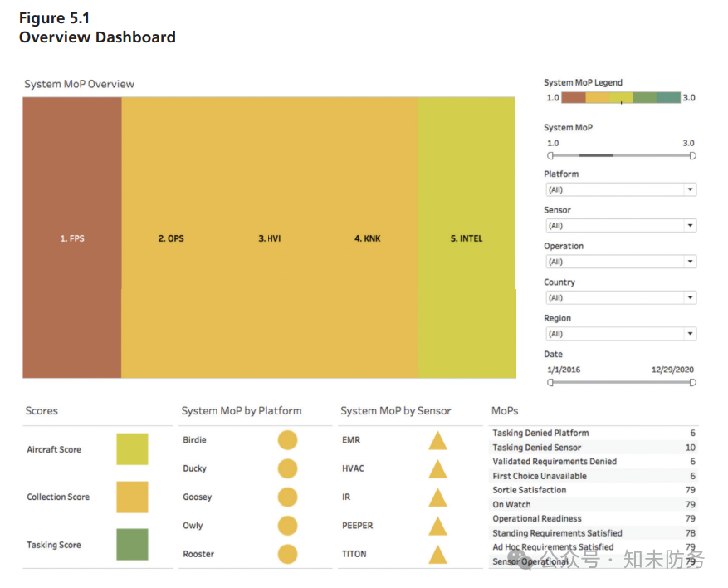Screen dimensions: 728x588
Task: Expand the Region filter dropdown
Action: click(x=621, y=334)
